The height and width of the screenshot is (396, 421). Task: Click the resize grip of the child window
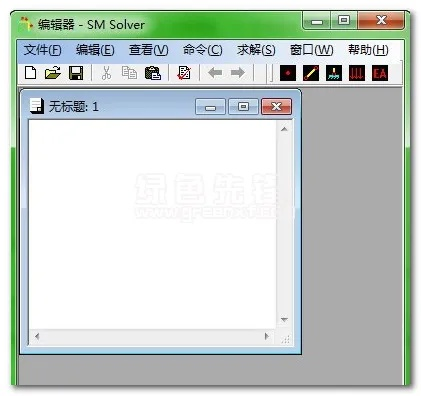[285, 339]
